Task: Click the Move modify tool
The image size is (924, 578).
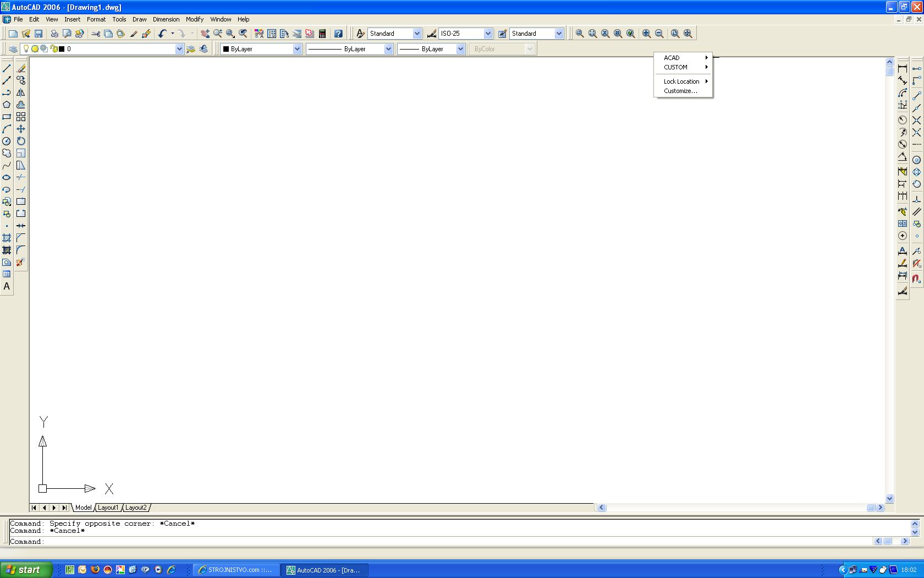Action: click(21, 129)
